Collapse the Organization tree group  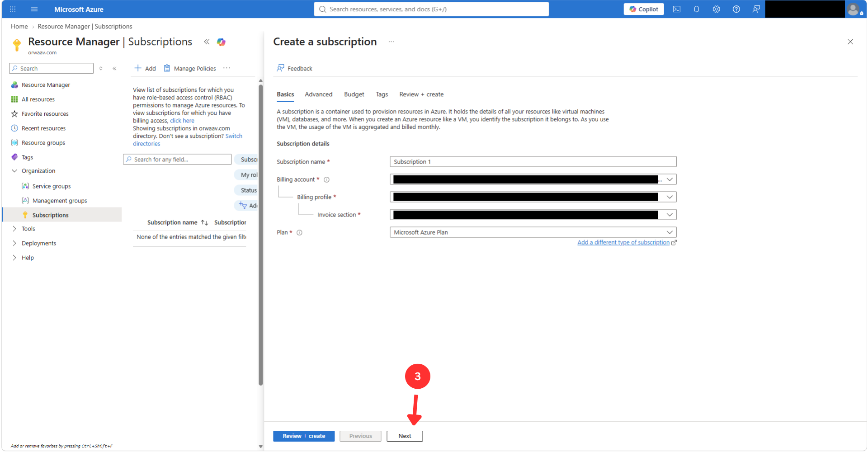pyautogui.click(x=14, y=171)
